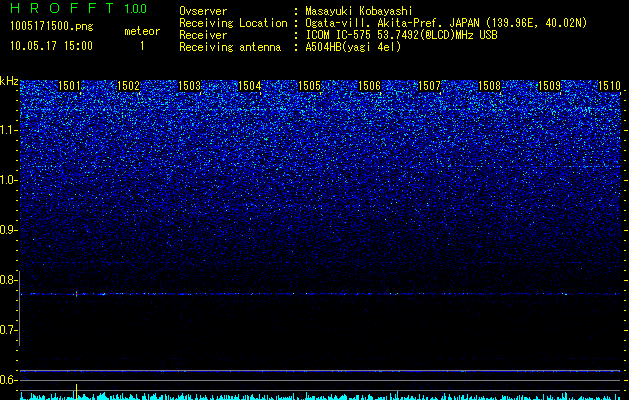Screen dimensions: 629x400
Task: Click the red meteor echo on the spectrogram
Action: click(x=76, y=294)
